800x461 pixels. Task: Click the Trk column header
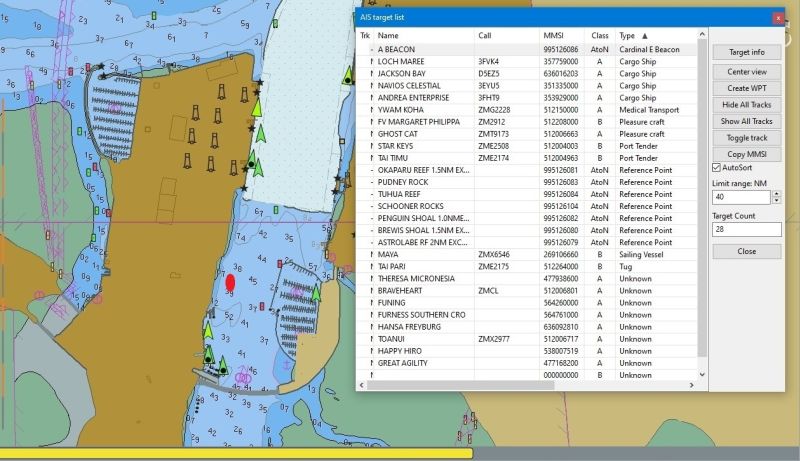tap(365, 36)
